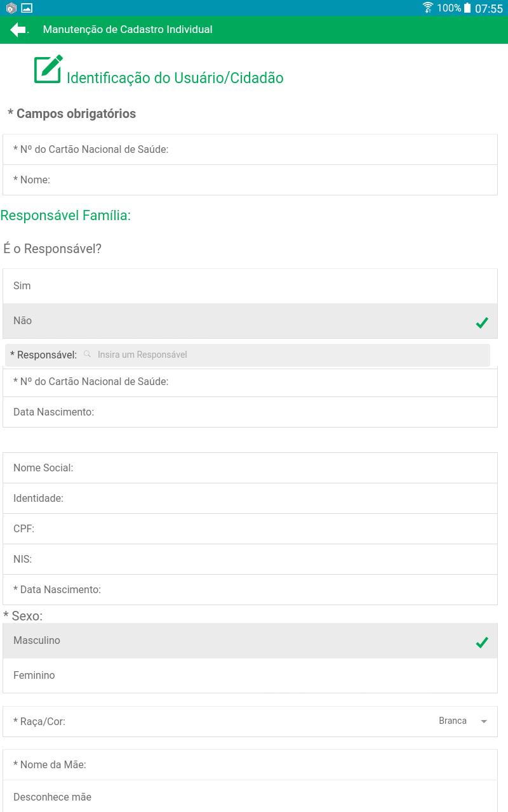508x812 pixels.
Task: Toggle Desconhece mãe option
Action: (250, 796)
